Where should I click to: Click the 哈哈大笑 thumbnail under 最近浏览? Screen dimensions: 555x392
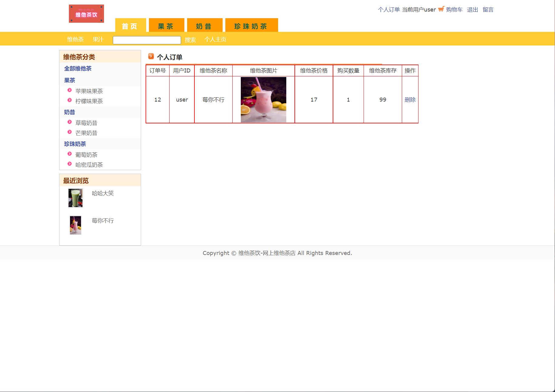click(x=76, y=198)
